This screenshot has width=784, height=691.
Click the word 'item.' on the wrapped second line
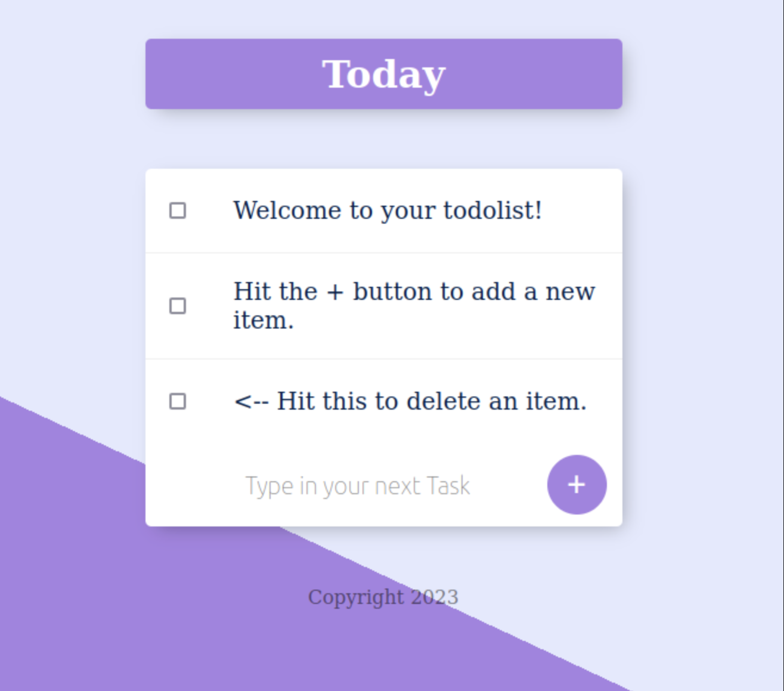[263, 321]
